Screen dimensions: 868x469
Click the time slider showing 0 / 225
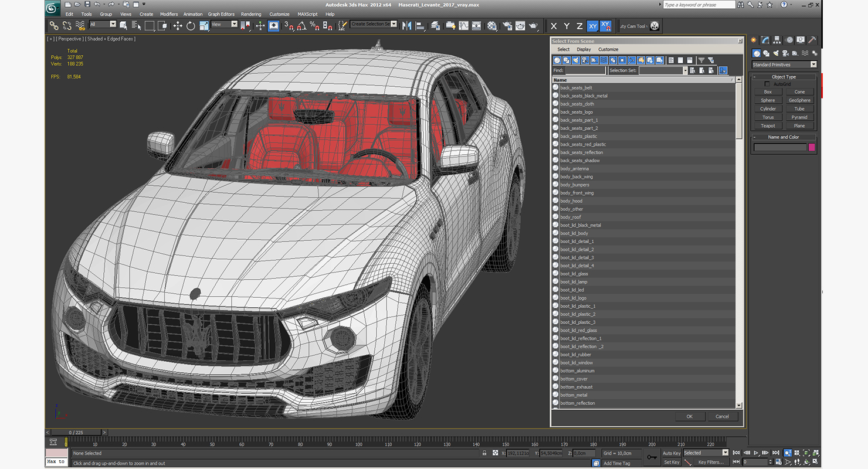point(76,433)
